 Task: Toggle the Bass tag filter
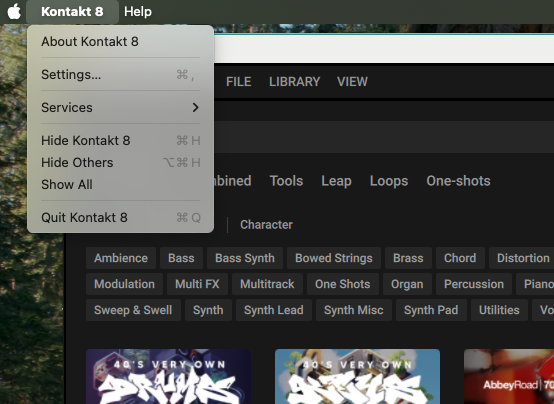[181, 258]
